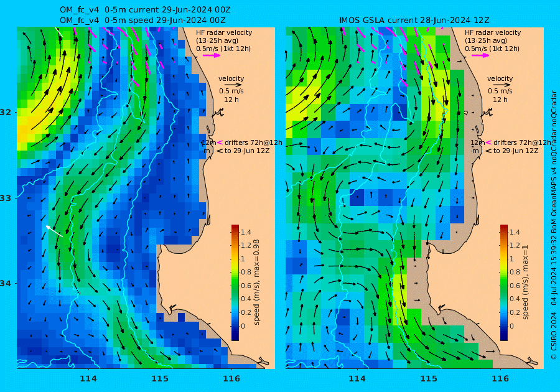
Task: Click the latitude 33 axis label
Action: 6,198
